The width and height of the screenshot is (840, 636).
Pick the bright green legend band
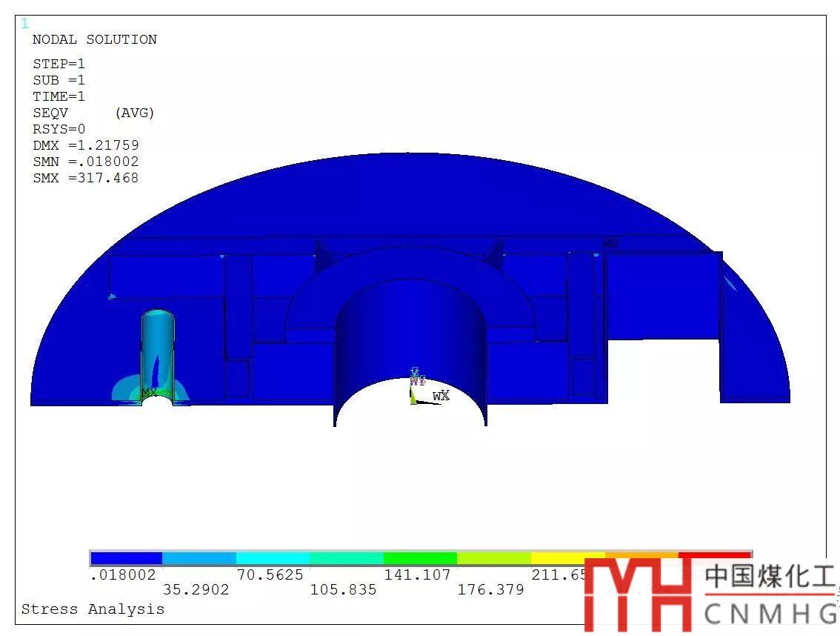click(x=420, y=557)
